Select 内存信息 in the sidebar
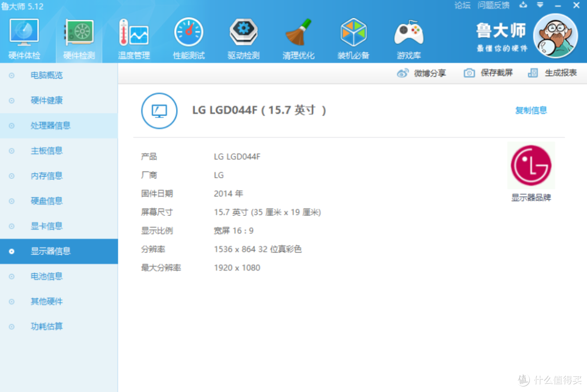 59,176
